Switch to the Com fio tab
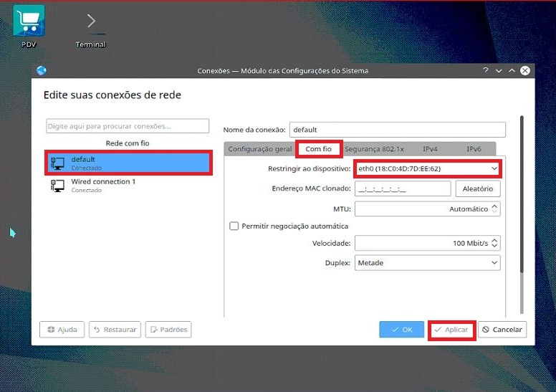Image resolution: width=556 pixels, height=392 pixels. 318,149
